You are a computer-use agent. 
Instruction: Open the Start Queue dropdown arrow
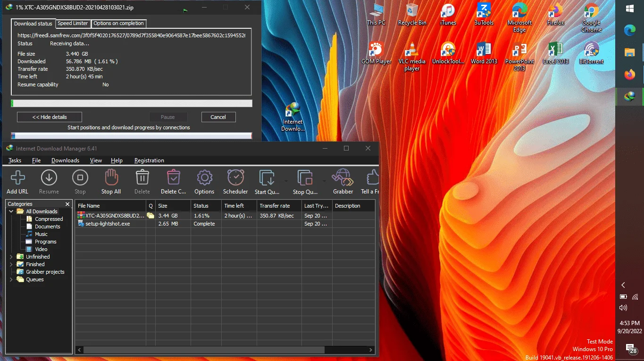tap(285, 181)
